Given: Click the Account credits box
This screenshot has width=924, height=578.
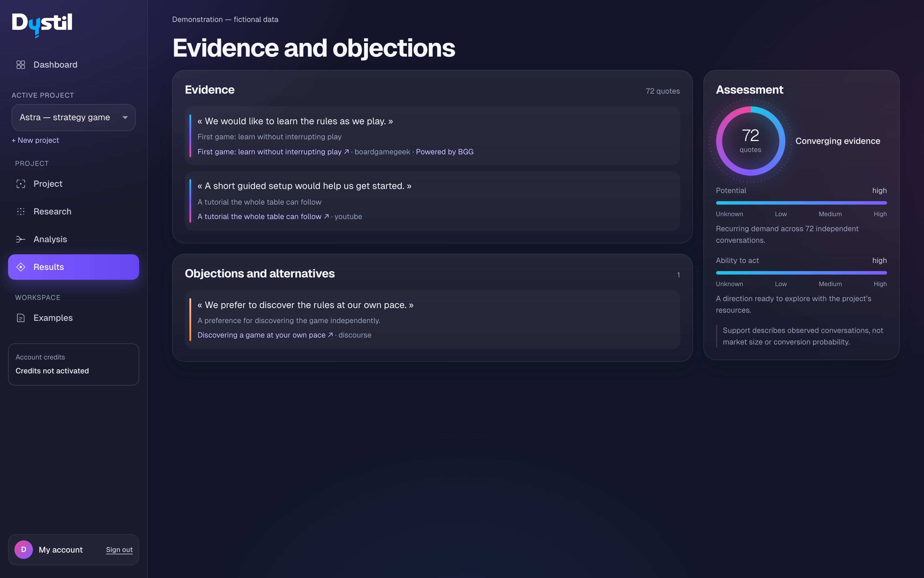Looking at the screenshot, I should [x=73, y=364].
